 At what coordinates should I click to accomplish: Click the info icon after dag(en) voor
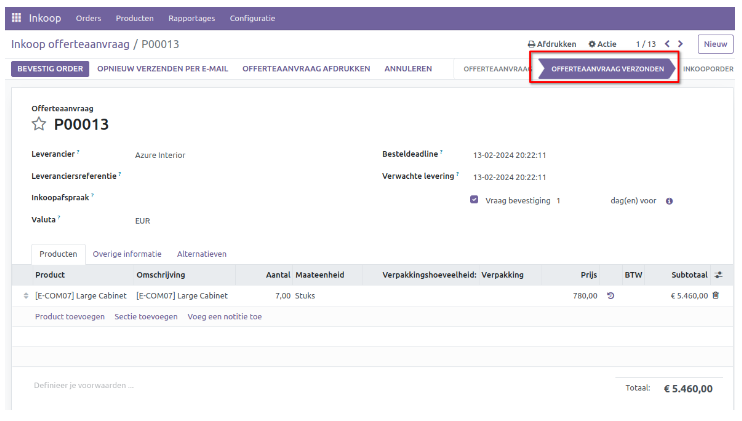point(669,200)
